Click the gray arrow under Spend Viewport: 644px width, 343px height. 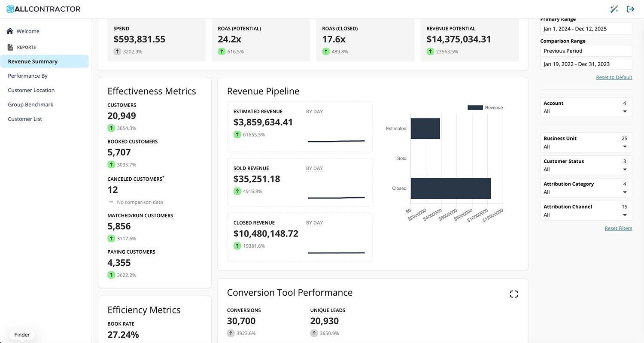117,52
